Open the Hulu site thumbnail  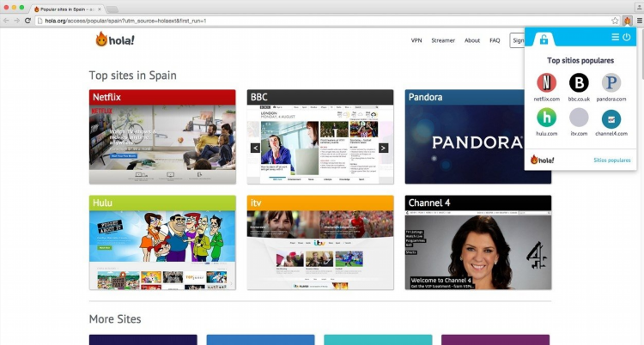click(162, 242)
